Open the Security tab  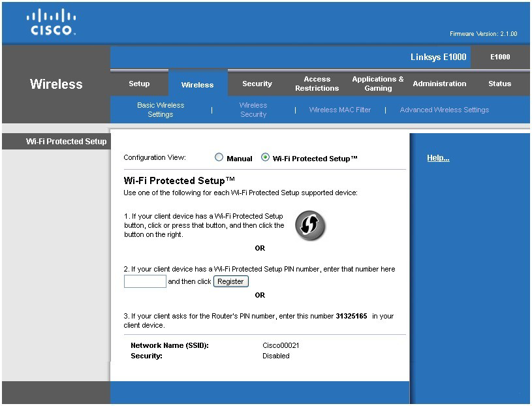tap(257, 84)
